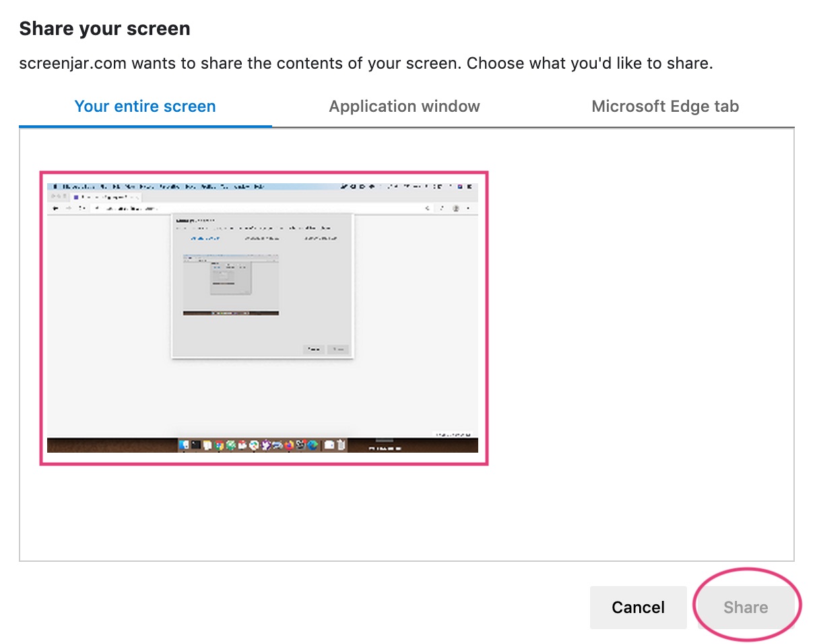The width and height of the screenshot is (815, 644).
Task: Select the Microsoft Edge tab sharing option
Action: (x=665, y=106)
